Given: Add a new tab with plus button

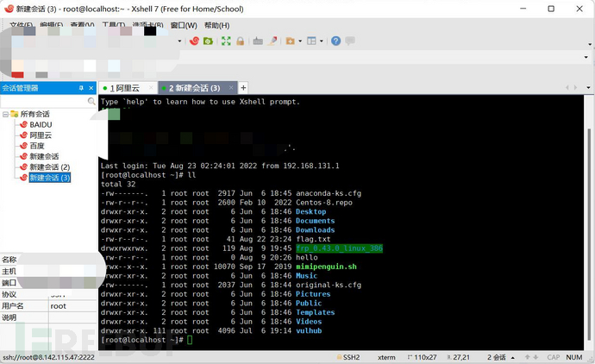Looking at the screenshot, I should 243,88.
